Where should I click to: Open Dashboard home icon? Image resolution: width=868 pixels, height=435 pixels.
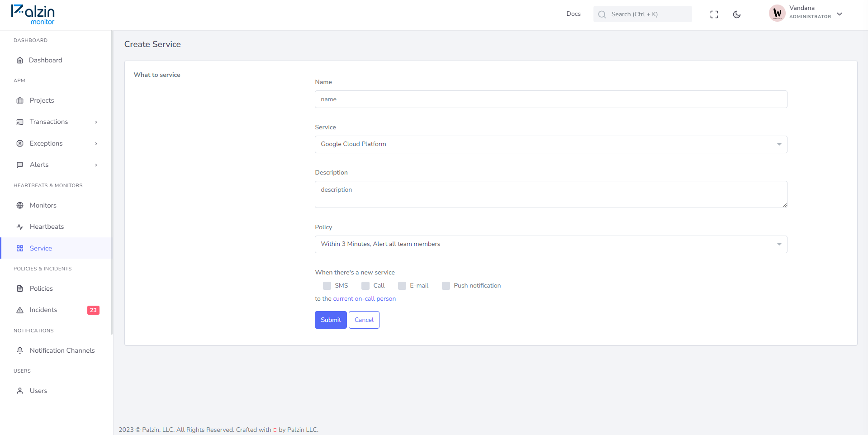tap(20, 60)
